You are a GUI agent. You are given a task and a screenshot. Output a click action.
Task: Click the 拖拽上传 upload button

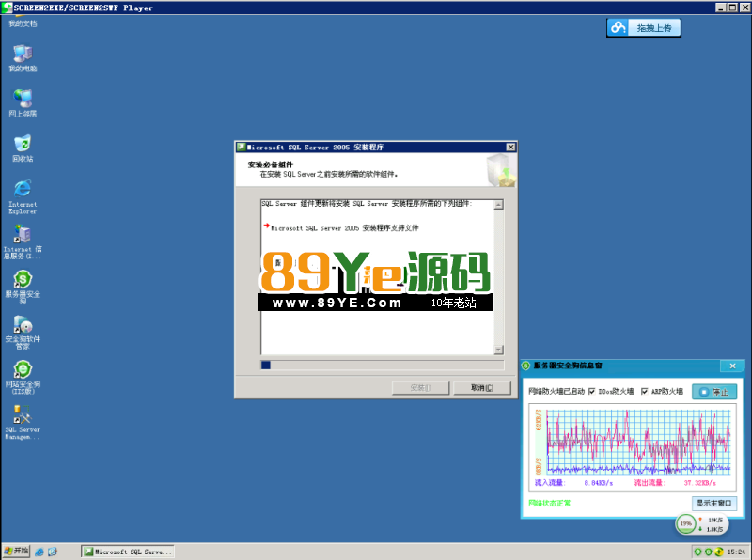(x=644, y=28)
